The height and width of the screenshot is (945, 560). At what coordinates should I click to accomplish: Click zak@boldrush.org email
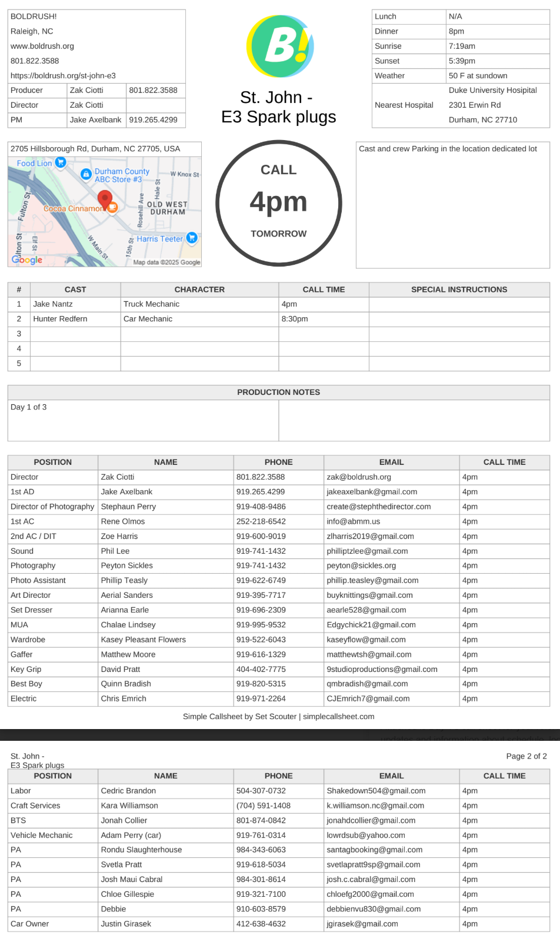click(359, 477)
